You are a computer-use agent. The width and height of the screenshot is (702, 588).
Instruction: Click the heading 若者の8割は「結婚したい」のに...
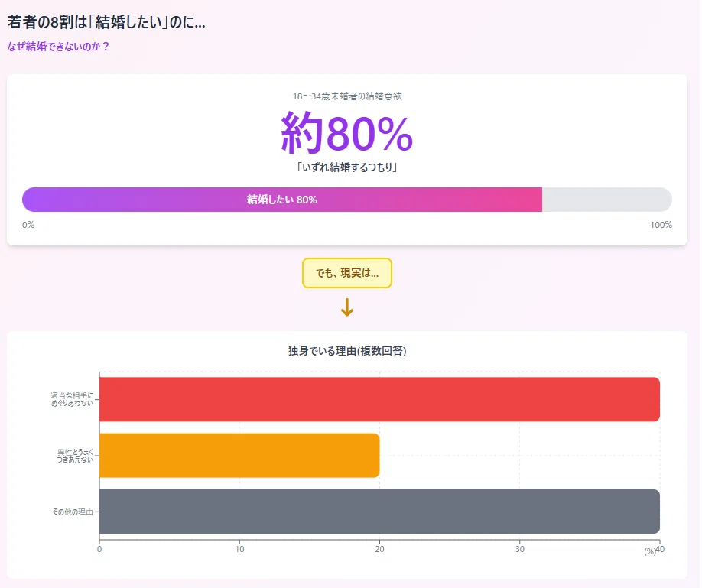pyautogui.click(x=106, y=22)
